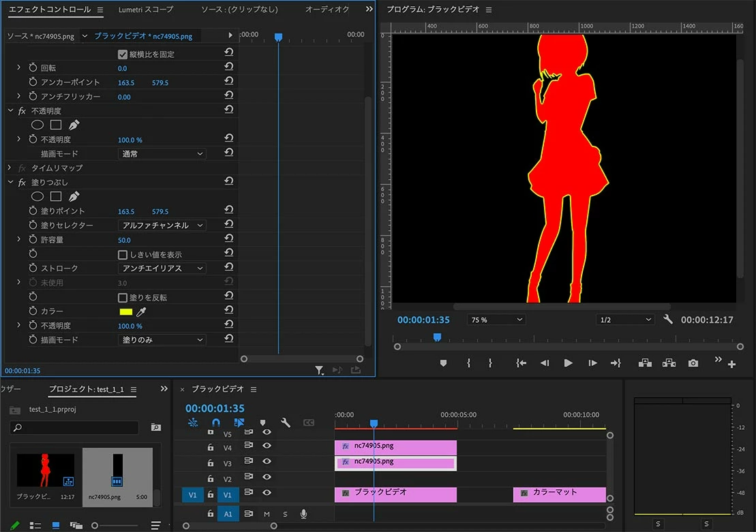
Task: Switch to the Lumetri スコープ tab
Action: tap(146, 10)
